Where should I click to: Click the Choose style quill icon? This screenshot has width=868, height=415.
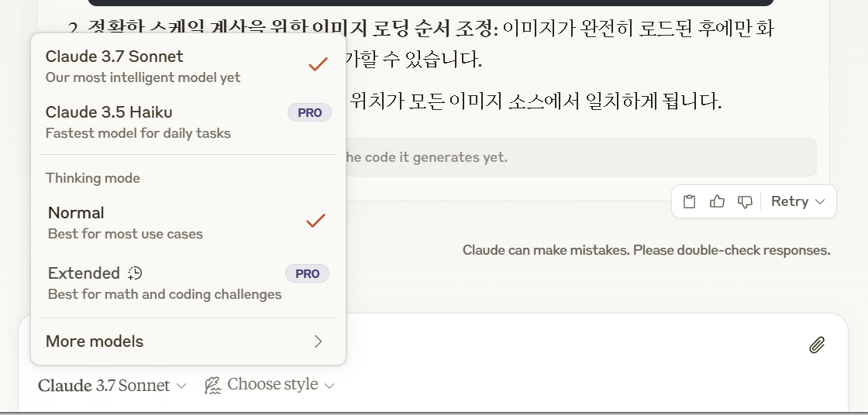[x=212, y=385]
